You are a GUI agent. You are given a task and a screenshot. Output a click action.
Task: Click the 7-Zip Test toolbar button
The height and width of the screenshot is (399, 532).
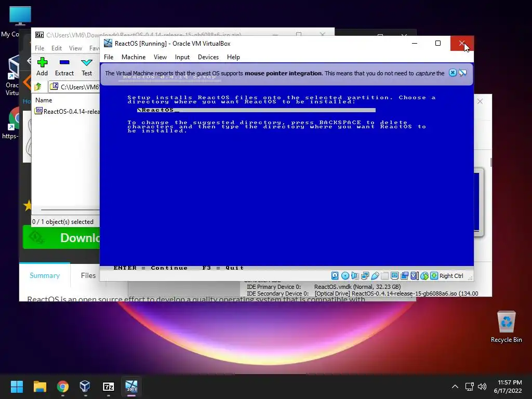point(87,66)
